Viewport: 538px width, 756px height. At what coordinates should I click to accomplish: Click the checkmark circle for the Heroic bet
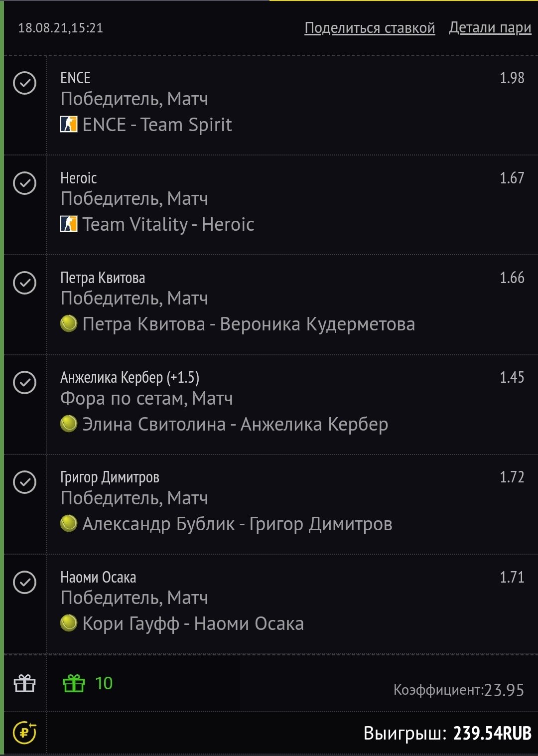point(24,183)
